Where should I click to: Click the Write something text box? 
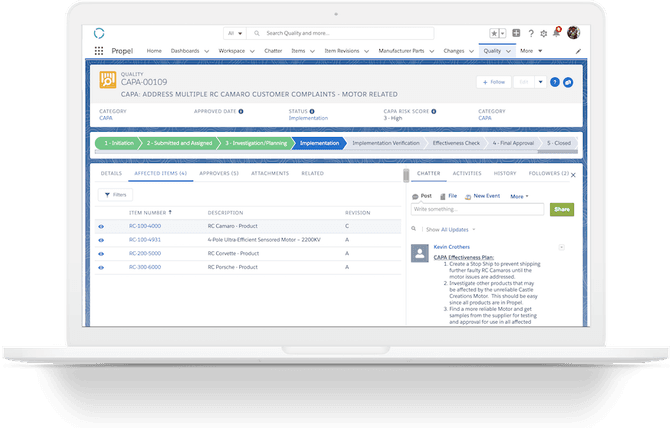(477, 210)
